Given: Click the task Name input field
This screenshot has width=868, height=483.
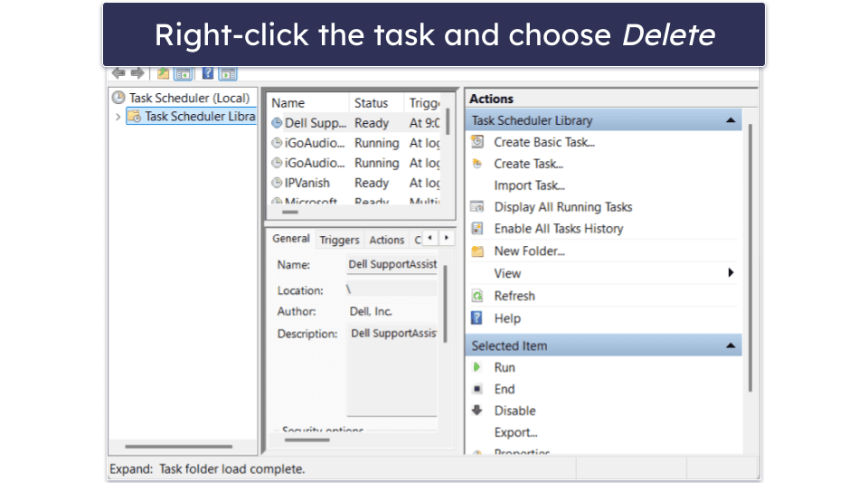Looking at the screenshot, I should coord(392,265).
